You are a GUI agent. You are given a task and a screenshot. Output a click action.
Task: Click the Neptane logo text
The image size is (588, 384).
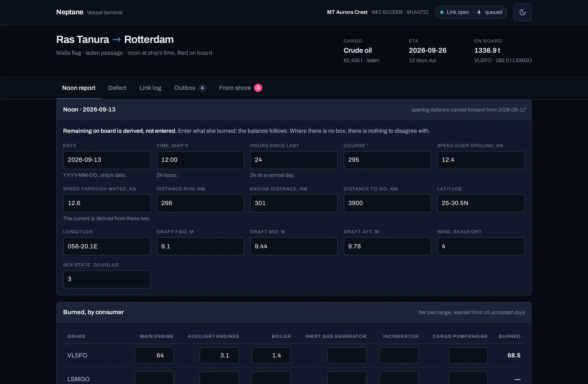(x=70, y=12)
